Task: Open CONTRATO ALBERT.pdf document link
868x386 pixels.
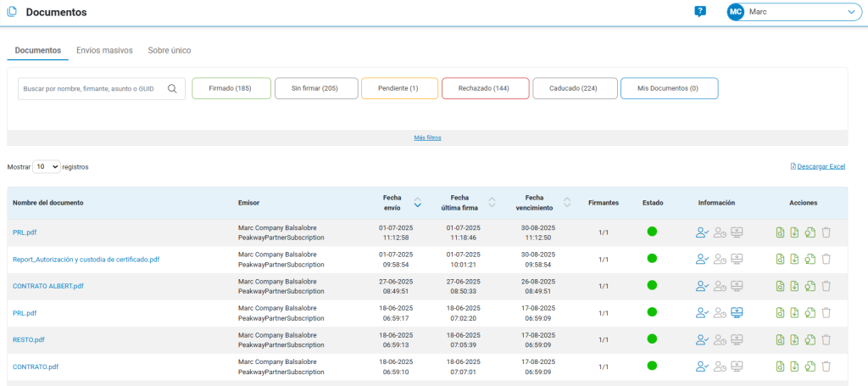Action: [x=48, y=286]
